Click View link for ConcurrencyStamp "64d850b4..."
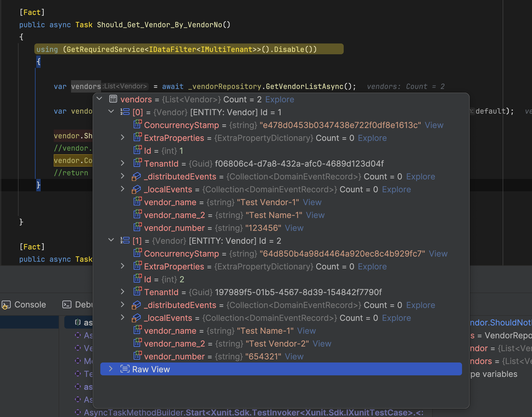532x417 pixels. point(438,254)
